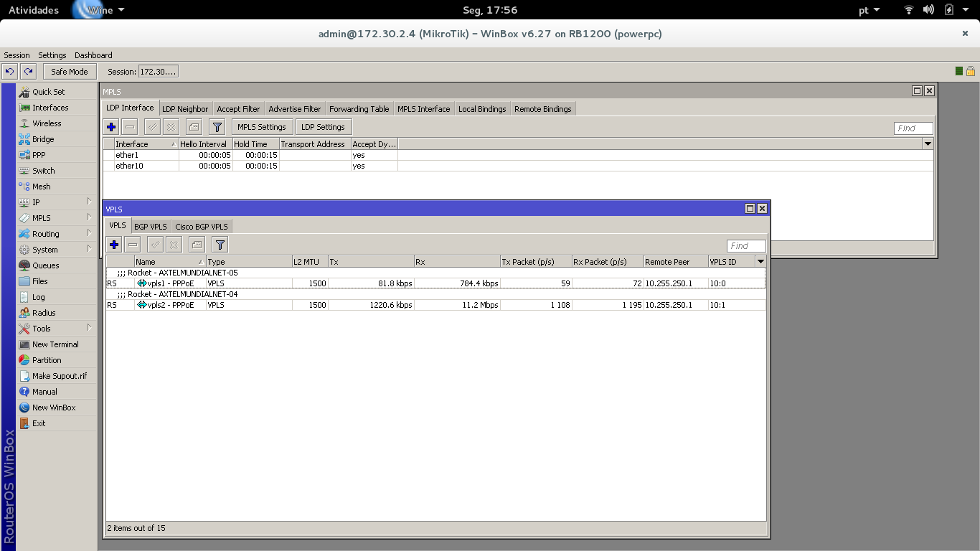Disable the selected VPLS interface
The height and width of the screenshot is (551, 980).
click(x=174, y=245)
